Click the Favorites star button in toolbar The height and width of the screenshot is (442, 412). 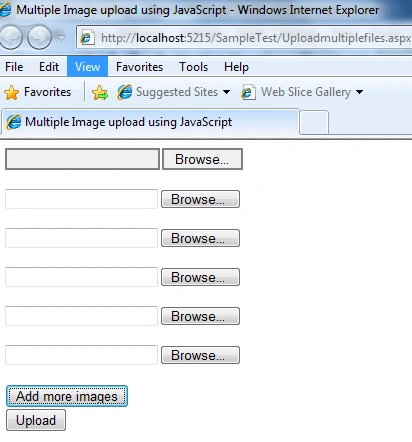point(38,92)
